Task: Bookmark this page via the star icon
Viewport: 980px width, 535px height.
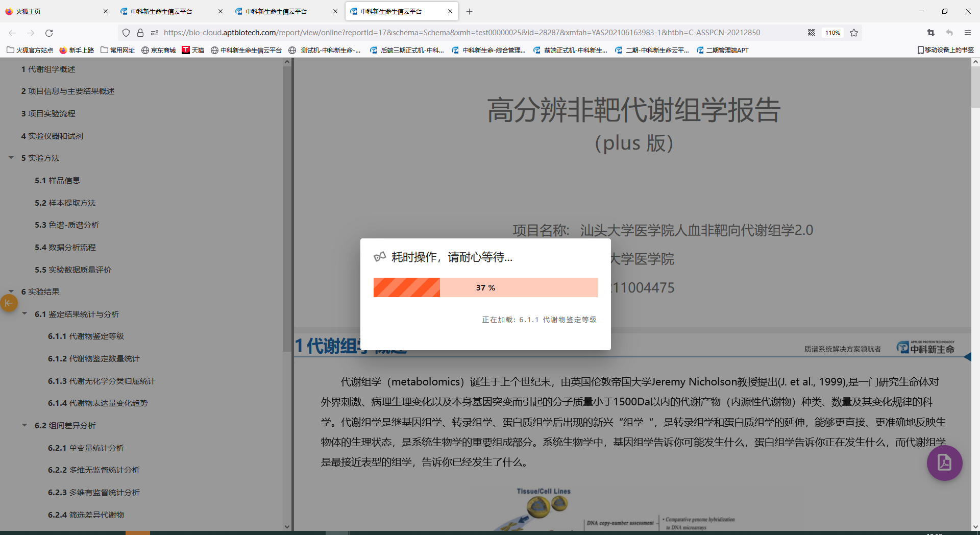Action: (x=854, y=33)
